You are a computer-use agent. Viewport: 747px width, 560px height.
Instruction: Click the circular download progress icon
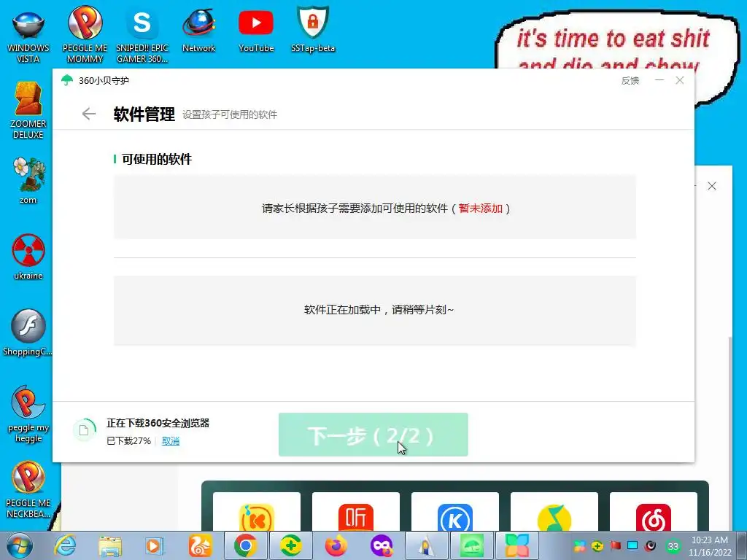click(x=85, y=430)
